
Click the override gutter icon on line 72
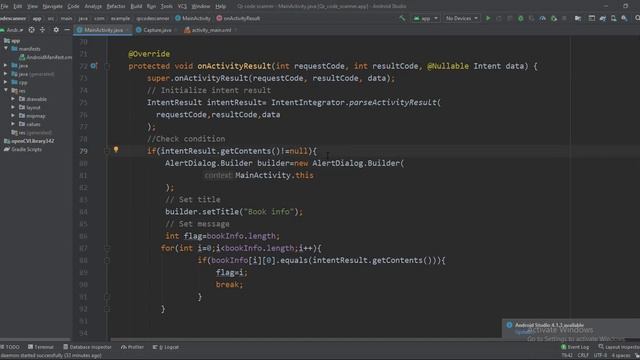(x=94, y=66)
